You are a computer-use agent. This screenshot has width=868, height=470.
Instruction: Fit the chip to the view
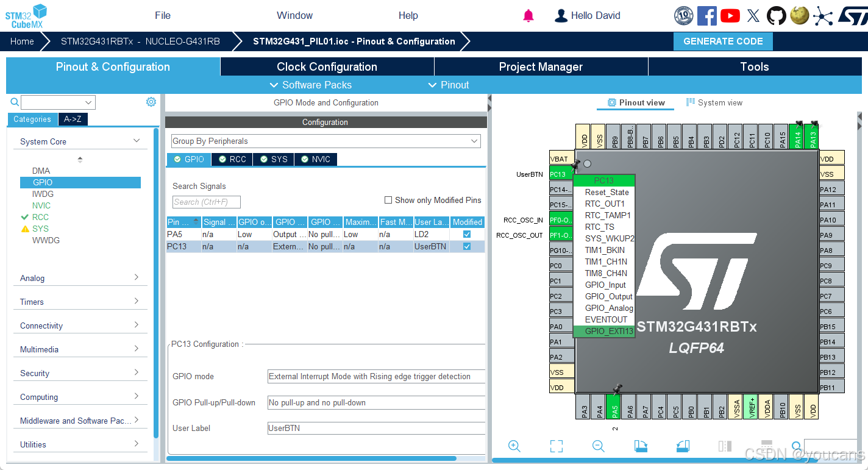(556, 446)
